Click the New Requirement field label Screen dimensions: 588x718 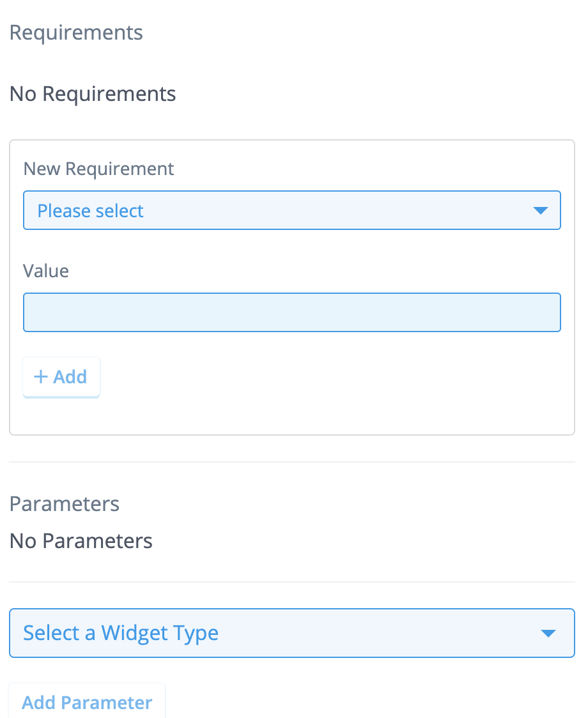pyautogui.click(x=98, y=169)
